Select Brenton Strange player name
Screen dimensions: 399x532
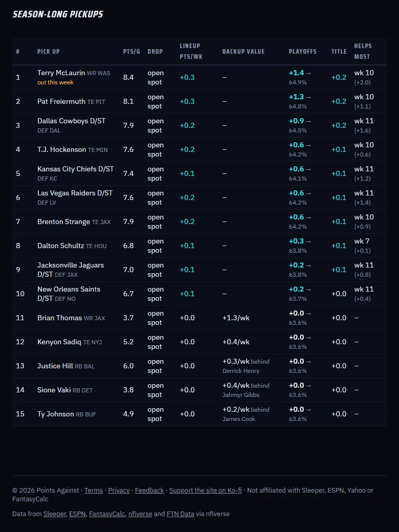(64, 221)
